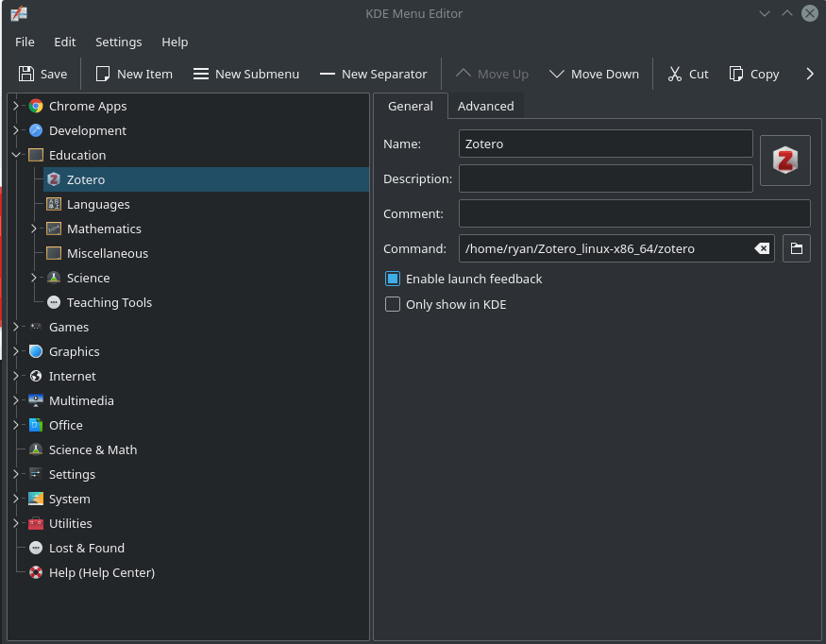The image size is (826, 644).
Task: Select the Lost & Found tree entry
Action: (x=87, y=548)
